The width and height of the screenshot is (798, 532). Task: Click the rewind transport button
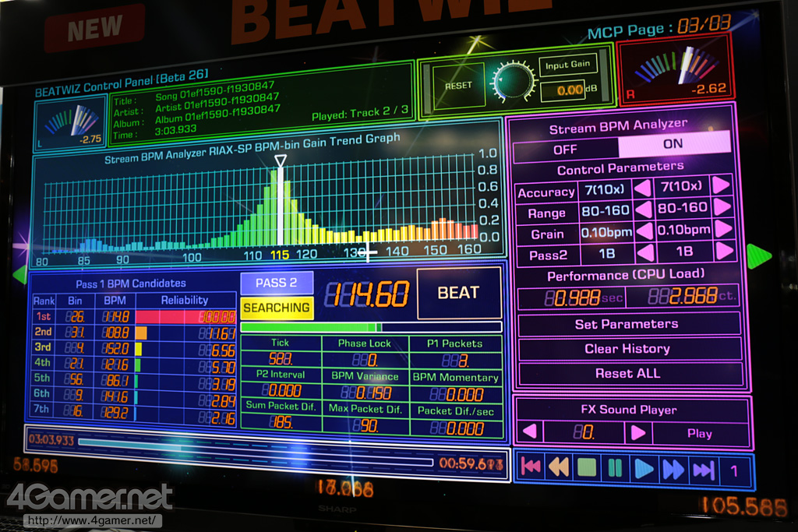(558, 467)
